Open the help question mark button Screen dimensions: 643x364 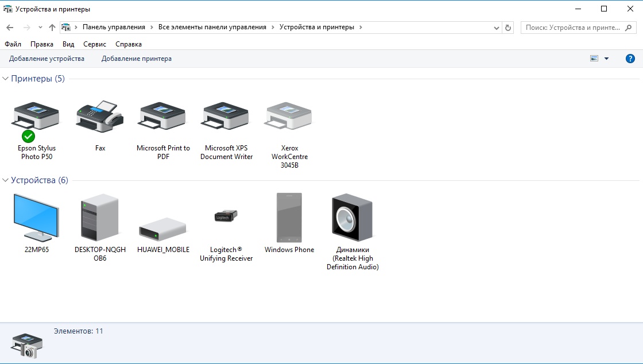click(630, 59)
